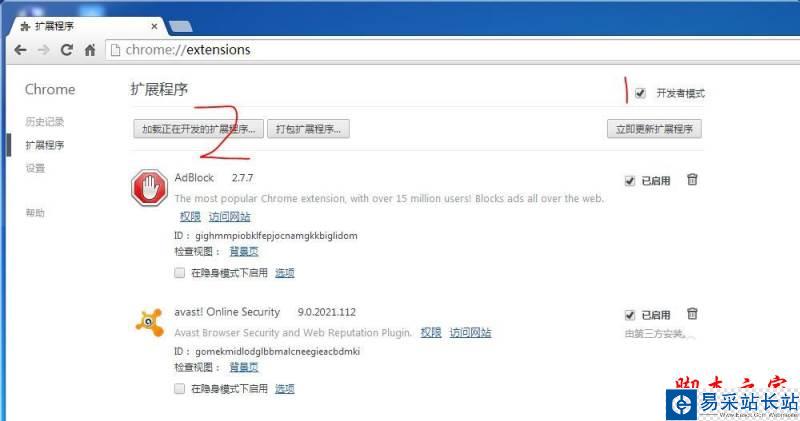800x421 pixels.
Task: Uncheck 已启用 for AdBlock
Action: tap(630, 181)
